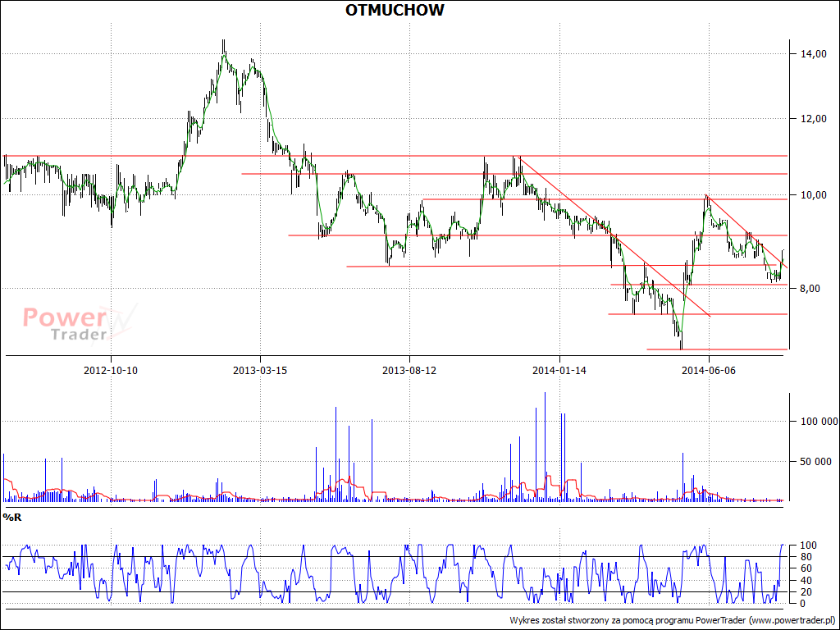Select the 2014-01-14 date label
Image resolution: width=840 pixels, height=630 pixels.
(559, 370)
